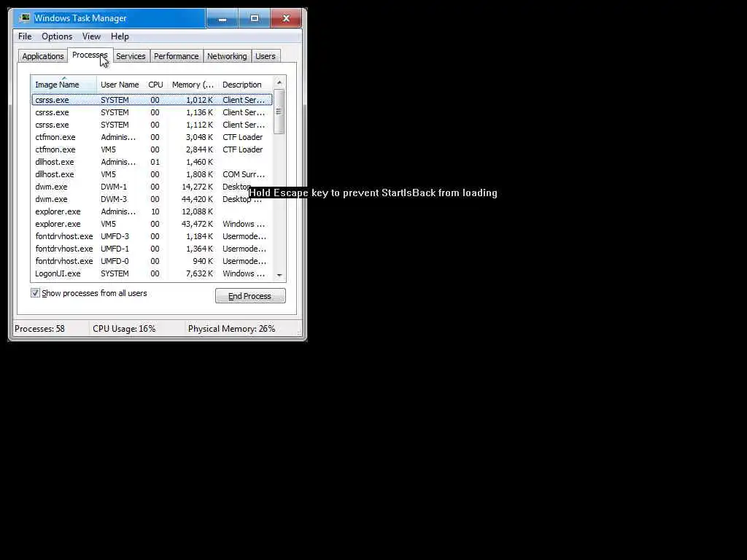Select explorer.exe row using 10 CPU

point(152,211)
